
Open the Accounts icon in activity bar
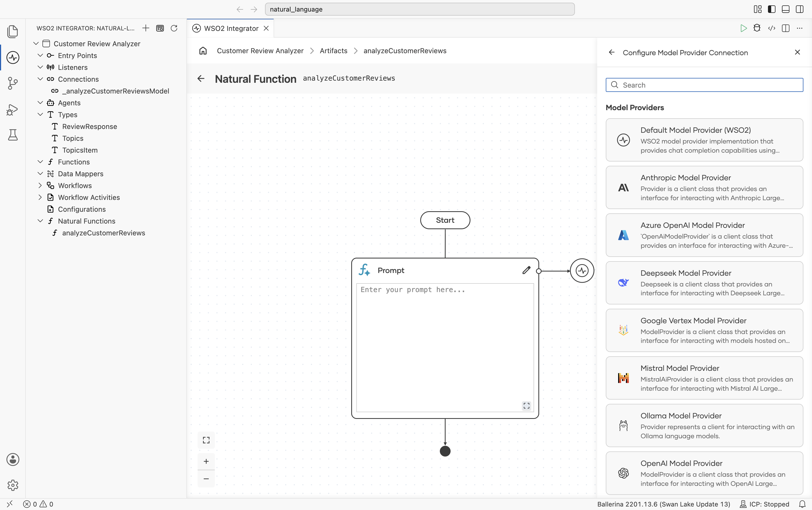[x=12, y=459]
